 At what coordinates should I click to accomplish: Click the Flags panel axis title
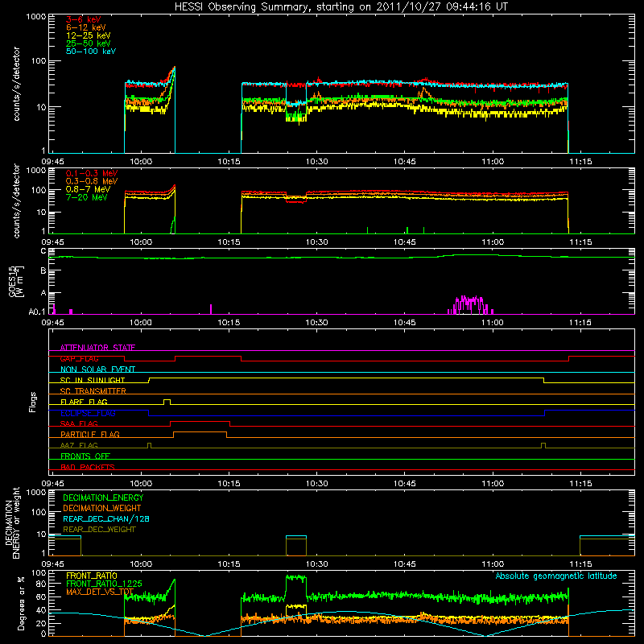coord(33,402)
